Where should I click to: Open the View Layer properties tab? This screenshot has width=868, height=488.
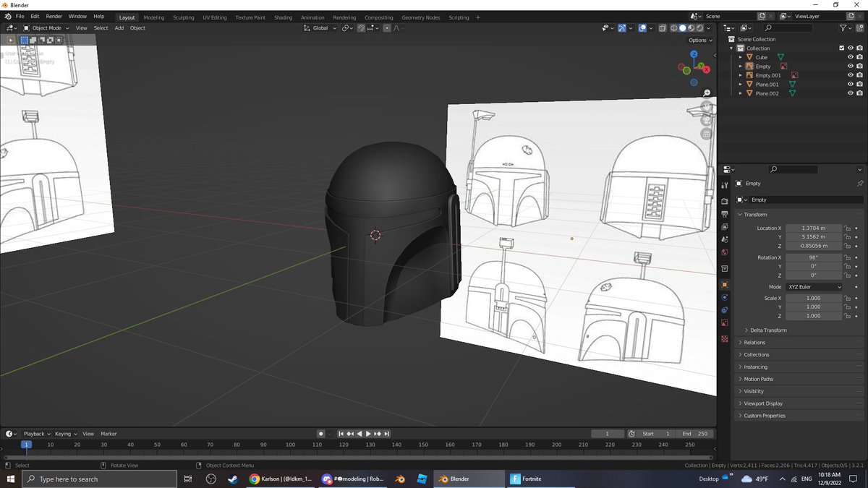point(725,227)
